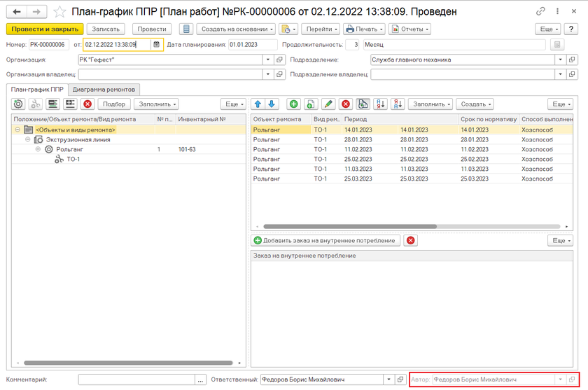This screenshot has width=588, height=390.
Task: Move row down with blue arrow
Action: (272, 104)
